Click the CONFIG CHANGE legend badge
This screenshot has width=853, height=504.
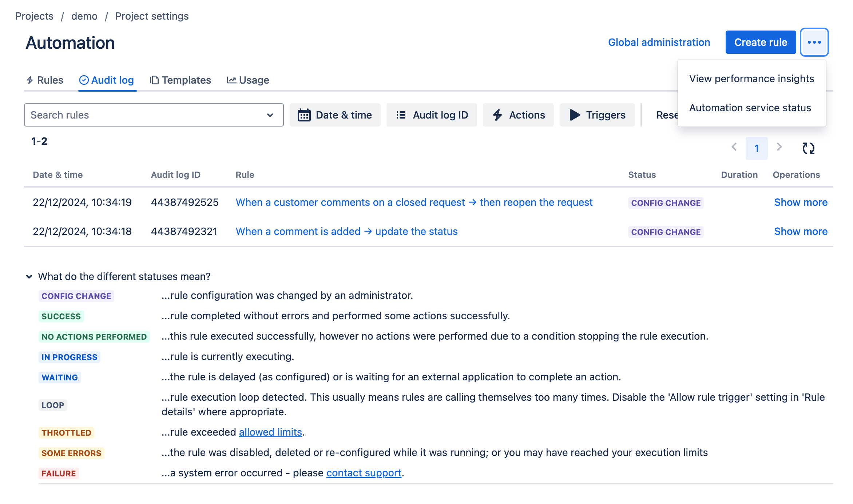76,296
